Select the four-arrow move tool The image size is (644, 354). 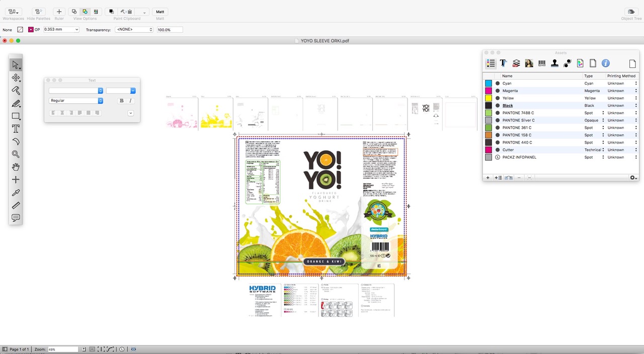pyautogui.click(x=16, y=78)
